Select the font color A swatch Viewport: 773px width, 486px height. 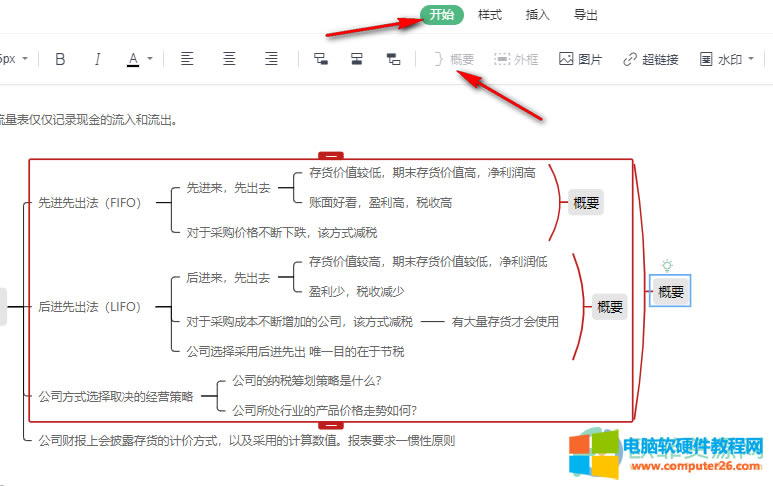(133, 59)
